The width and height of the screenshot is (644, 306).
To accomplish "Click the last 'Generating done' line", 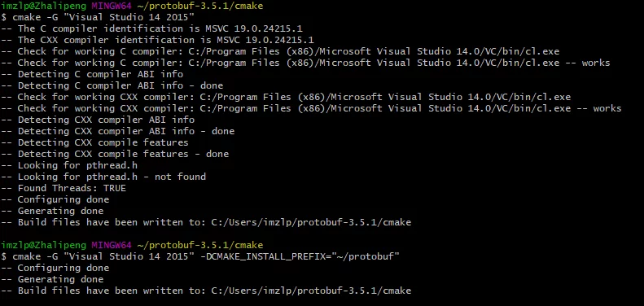I will point(52,279).
